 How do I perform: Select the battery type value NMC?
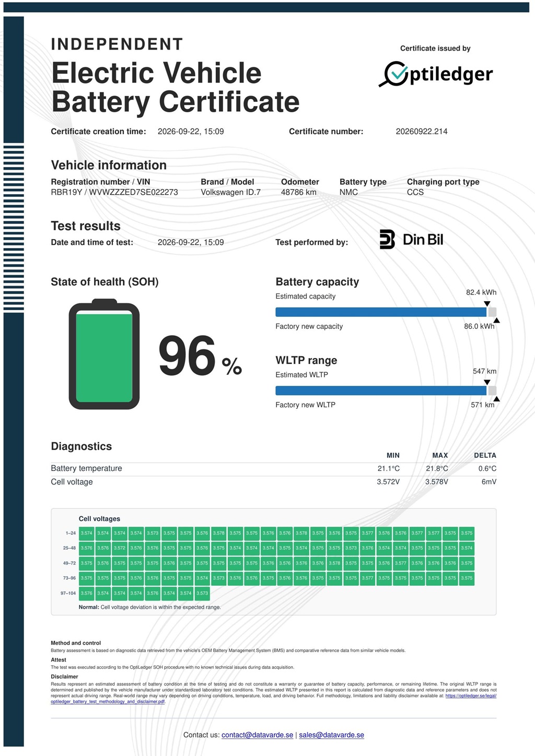[x=348, y=192]
